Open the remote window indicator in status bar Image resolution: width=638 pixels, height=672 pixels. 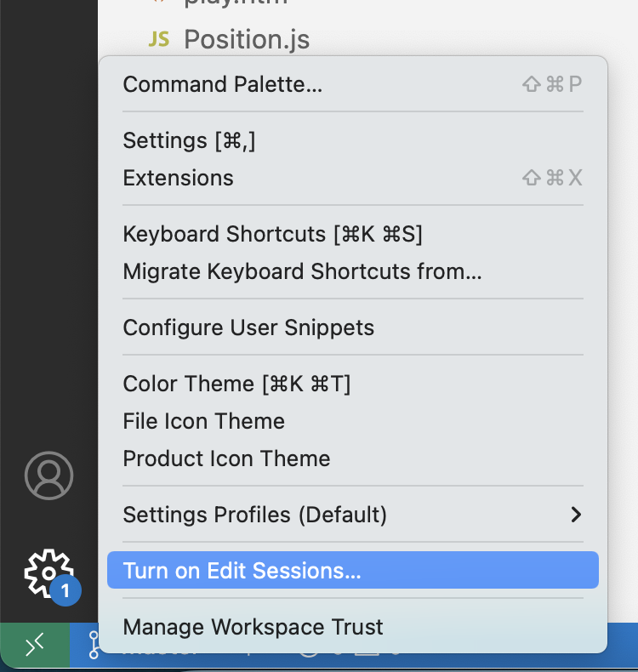(35, 645)
